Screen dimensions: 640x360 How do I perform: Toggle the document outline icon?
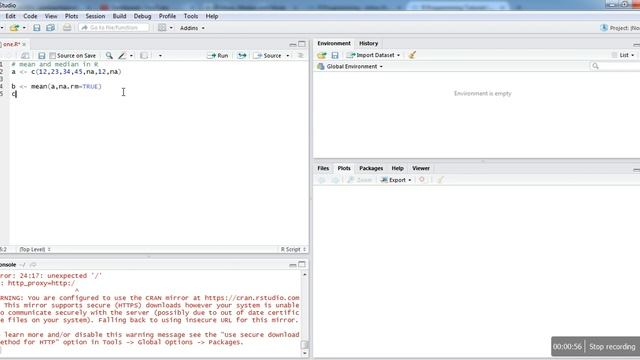click(301, 56)
